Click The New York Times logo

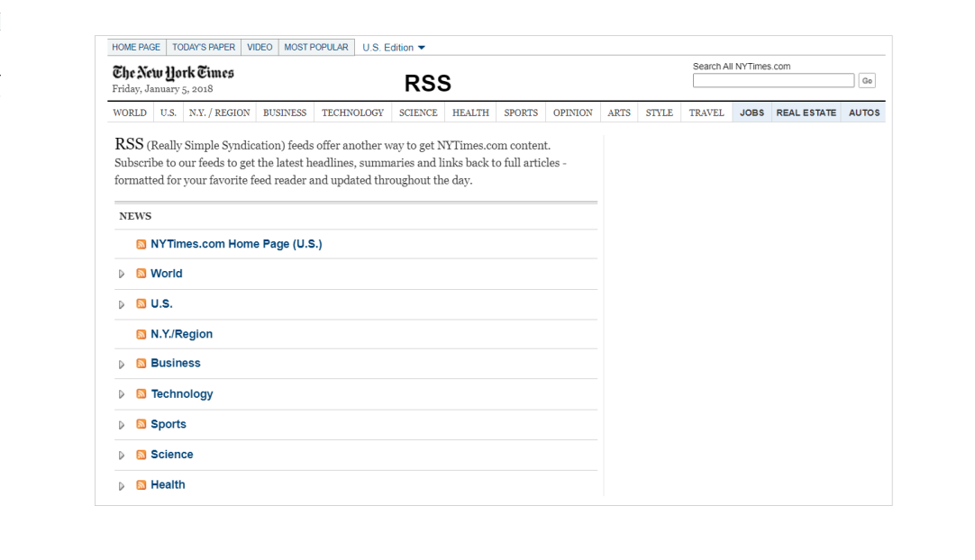tap(173, 73)
